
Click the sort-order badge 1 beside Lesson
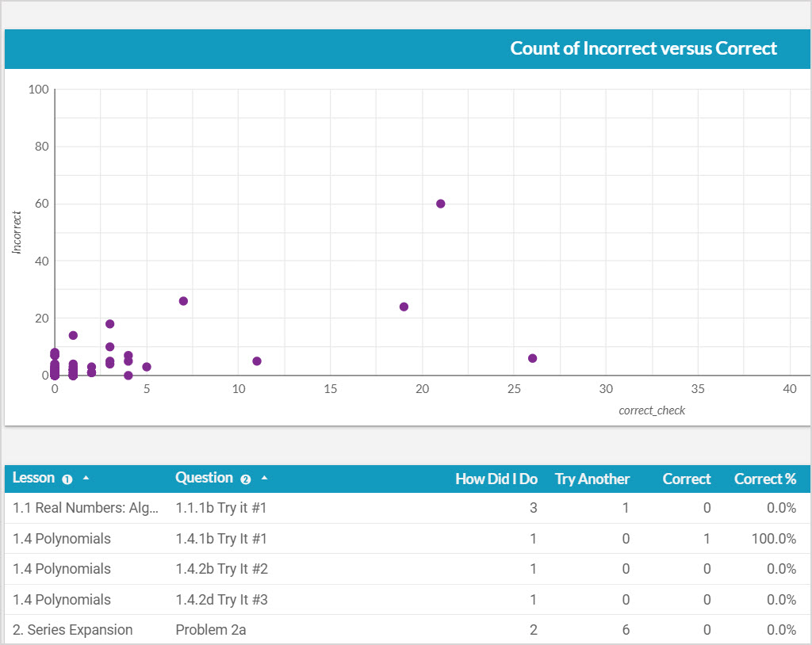coord(67,479)
